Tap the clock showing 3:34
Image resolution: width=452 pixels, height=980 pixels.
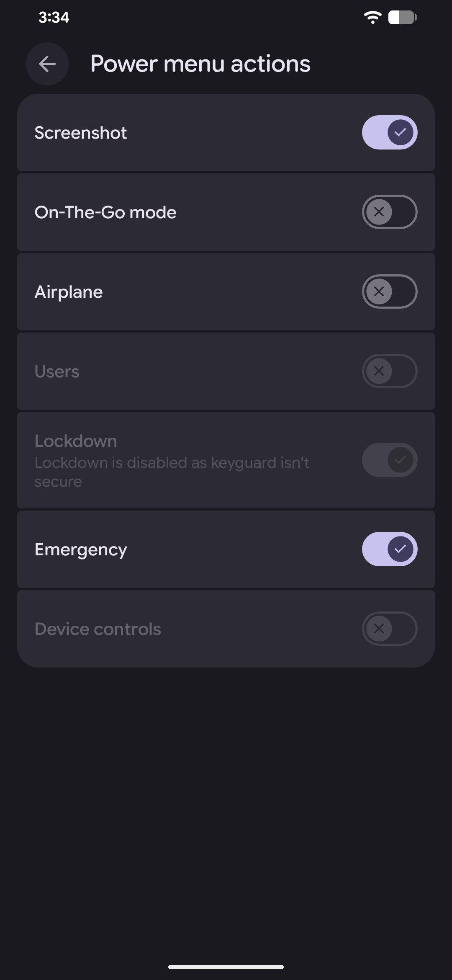click(x=54, y=18)
